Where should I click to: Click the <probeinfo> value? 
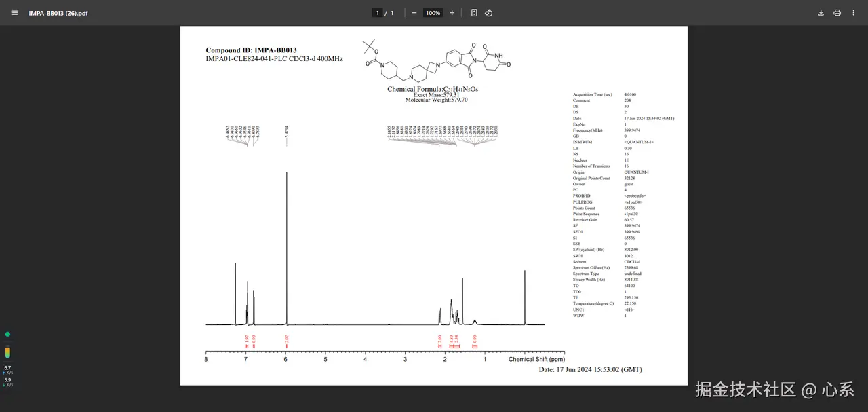[636, 196]
